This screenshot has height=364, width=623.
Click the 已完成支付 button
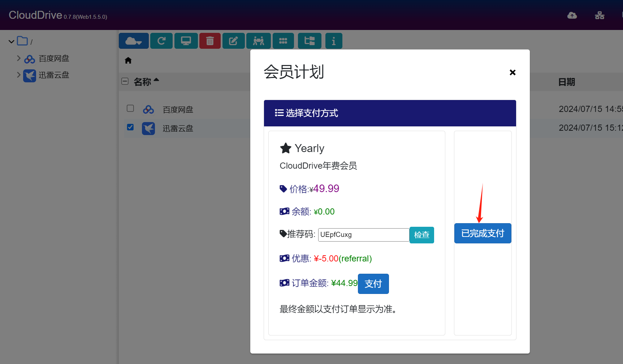(x=483, y=233)
